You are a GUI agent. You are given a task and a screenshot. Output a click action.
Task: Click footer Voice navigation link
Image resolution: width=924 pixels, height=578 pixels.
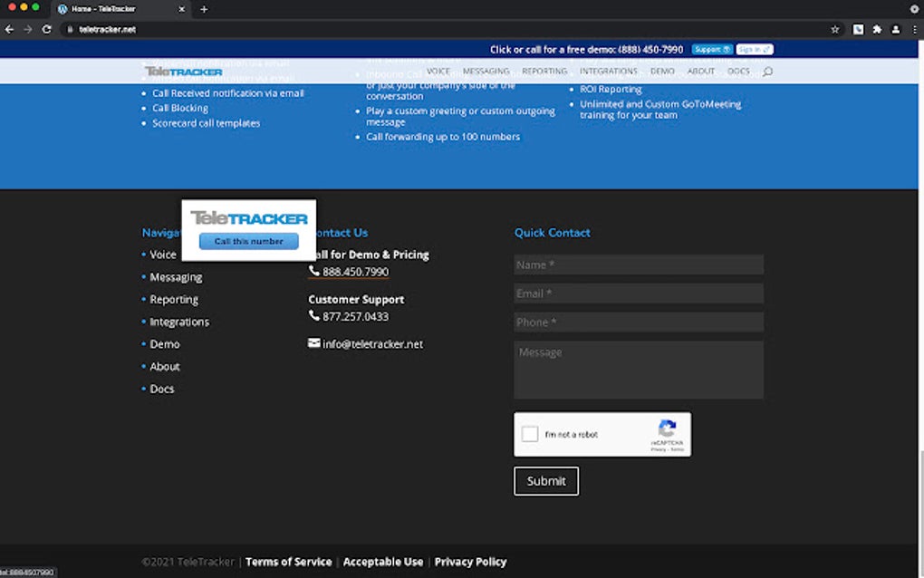pyautogui.click(x=163, y=255)
